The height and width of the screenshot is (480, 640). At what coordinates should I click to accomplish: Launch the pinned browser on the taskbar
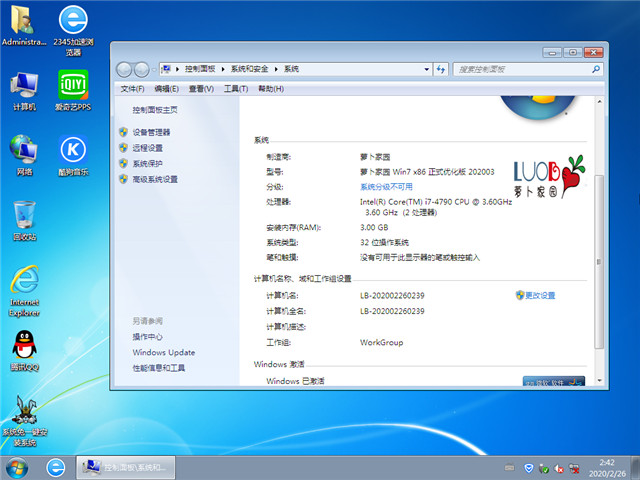tap(56, 468)
